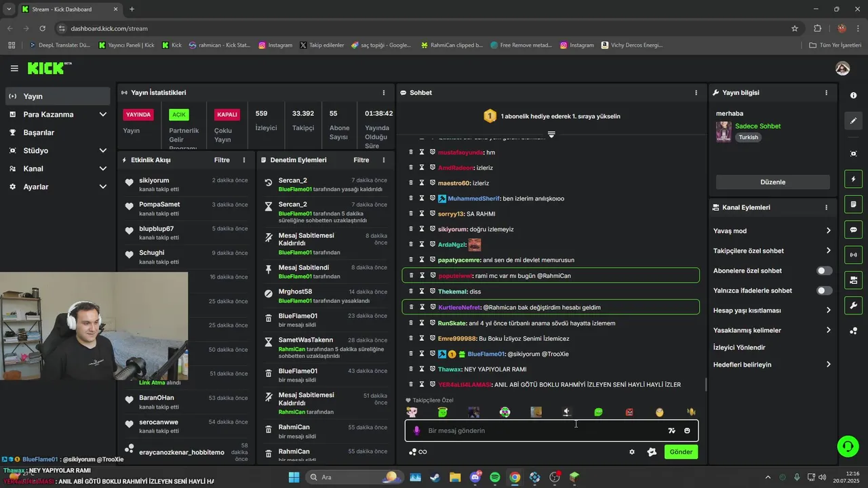Screen dimensions: 868x488
Task: Click İzleyici Yönlendir option
Action: coord(739,347)
